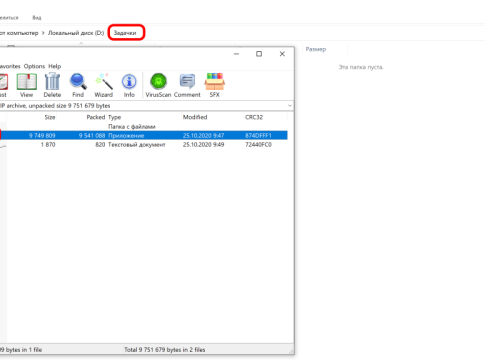Click the Total 9 751 679 bytes status text
The height and width of the screenshot is (360, 485).
pyautogui.click(x=165, y=349)
